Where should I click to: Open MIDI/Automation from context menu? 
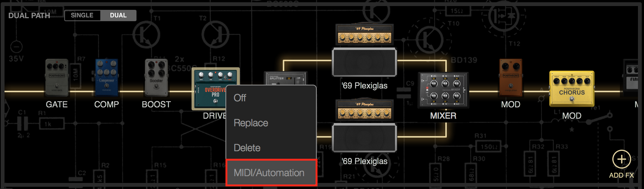pyautogui.click(x=271, y=173)
